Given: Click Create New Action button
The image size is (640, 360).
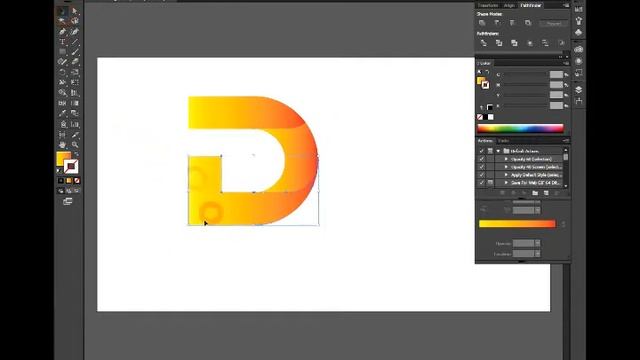Looking at the screenshot, I should [x=546, y=193].
